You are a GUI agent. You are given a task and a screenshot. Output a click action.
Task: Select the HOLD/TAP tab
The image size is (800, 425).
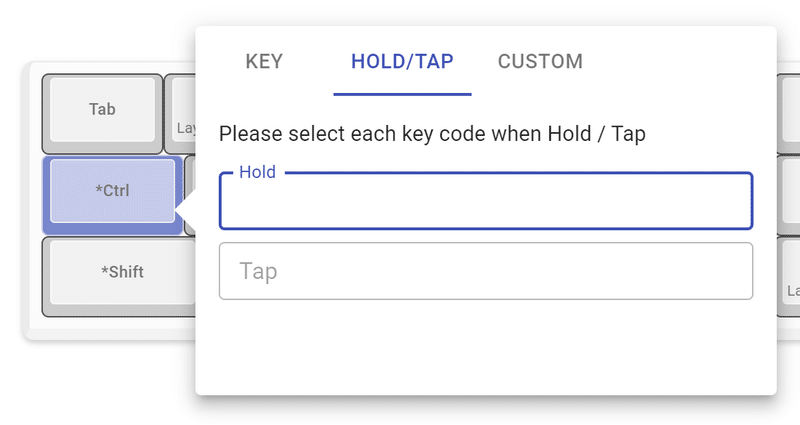pos(402,62)
